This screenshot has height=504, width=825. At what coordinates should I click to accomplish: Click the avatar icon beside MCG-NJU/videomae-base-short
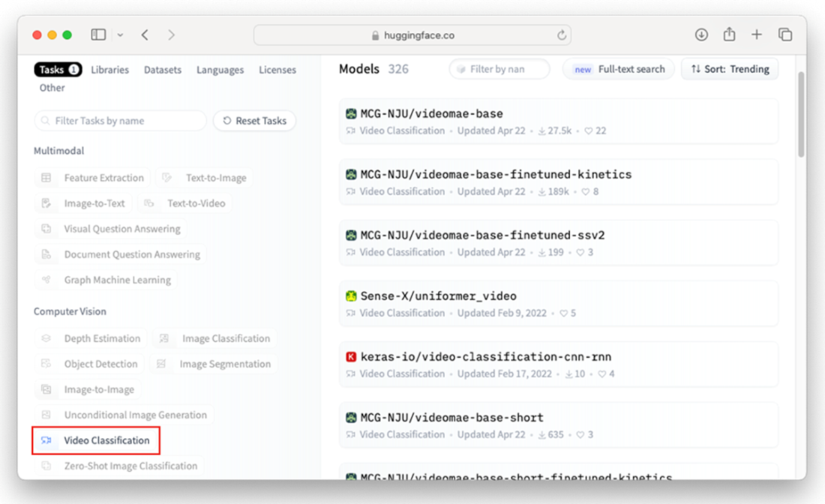click(x=351, y=418)
